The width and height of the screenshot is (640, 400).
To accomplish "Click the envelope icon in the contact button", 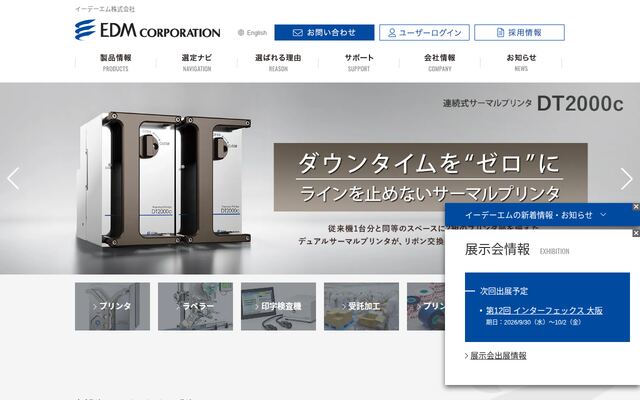I will pyautogui.click(x=298, y=33).
